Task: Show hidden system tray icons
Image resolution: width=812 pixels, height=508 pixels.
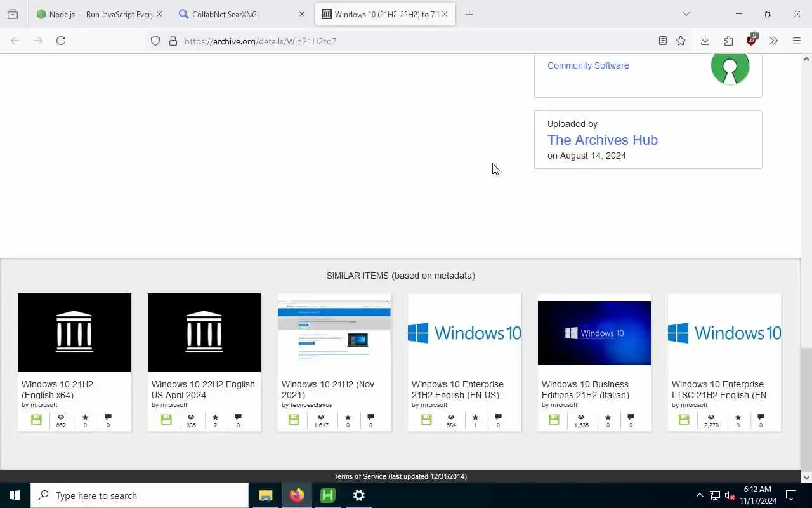Action: 699,495
